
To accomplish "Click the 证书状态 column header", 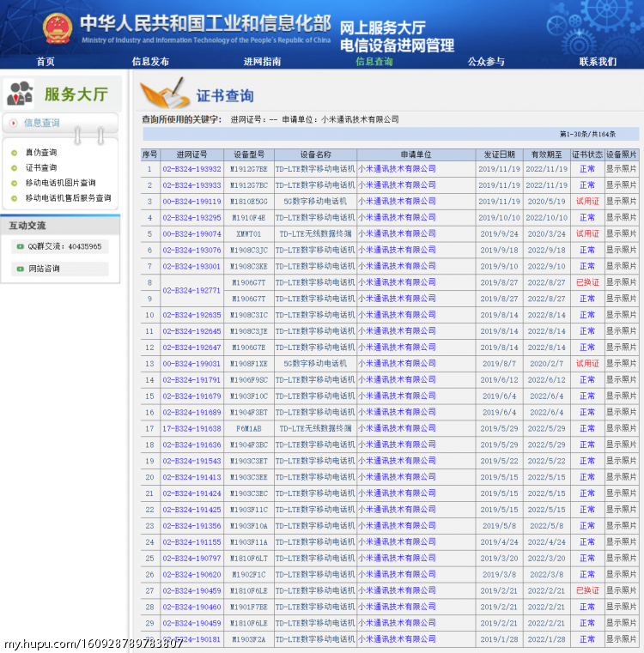I will [587, 155].
